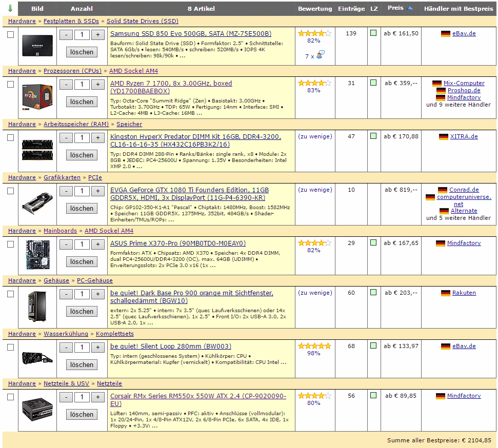This screenshot has width=498, height=448.
Task: Open Wasserkühlung category link
Action: click(x=66, y=334)
